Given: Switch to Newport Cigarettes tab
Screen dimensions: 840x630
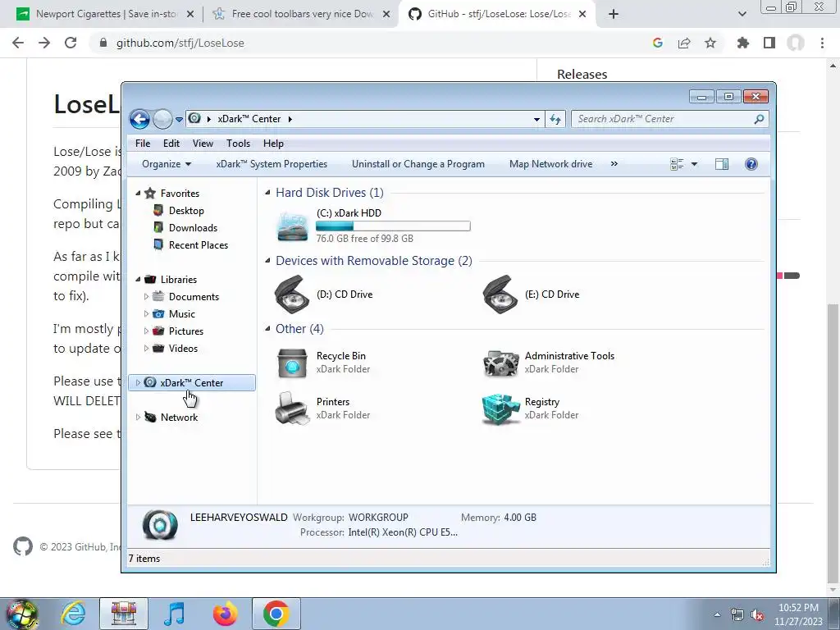Looking at the screenshot, I should (104, 14).
